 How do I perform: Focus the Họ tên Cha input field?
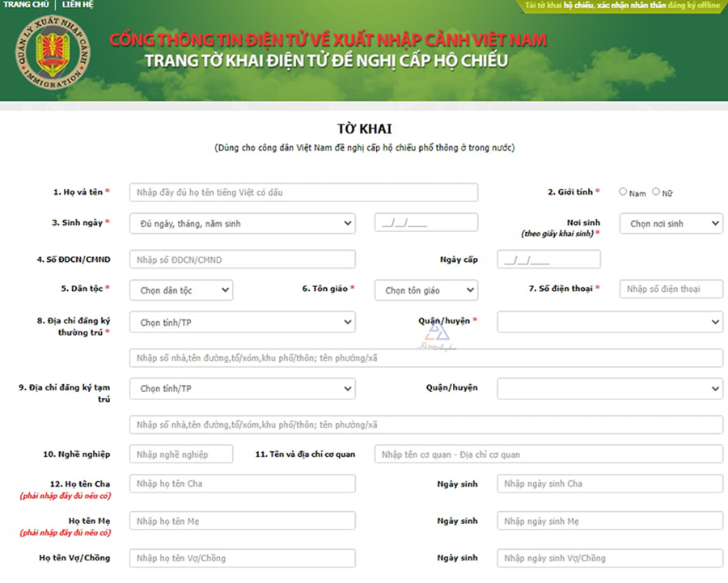[242, 484]
